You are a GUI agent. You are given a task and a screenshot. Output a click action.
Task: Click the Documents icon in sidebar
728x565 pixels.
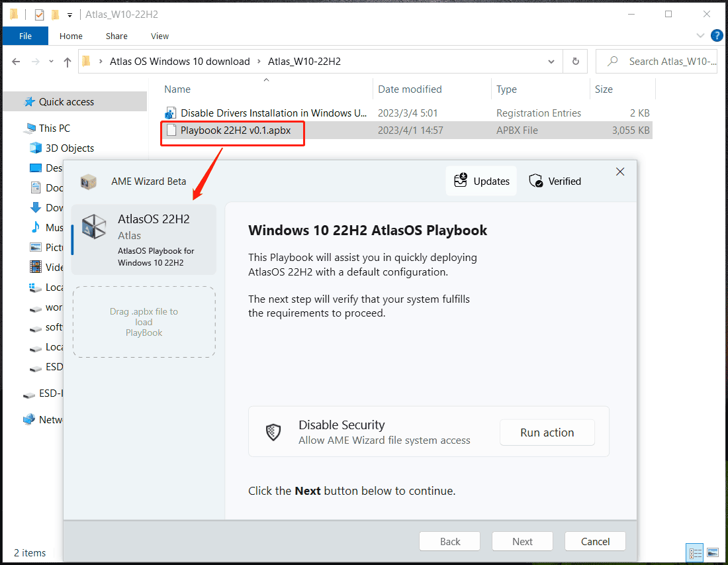pyautogui.click(x=36, y=187)
